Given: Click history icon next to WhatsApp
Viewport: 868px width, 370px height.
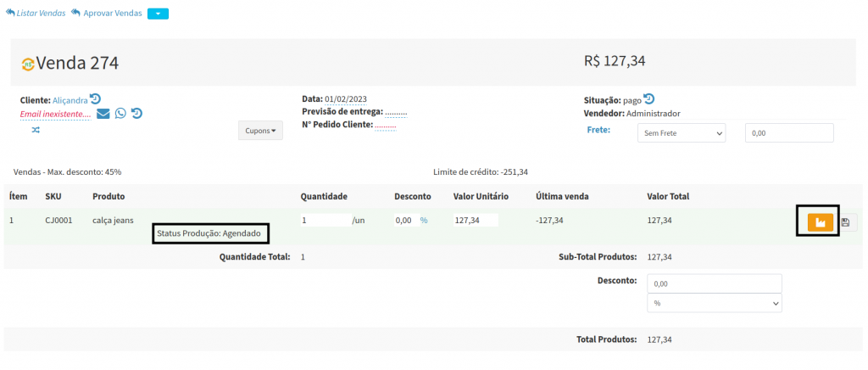Looking at the screenshot, I should (136, 114).
